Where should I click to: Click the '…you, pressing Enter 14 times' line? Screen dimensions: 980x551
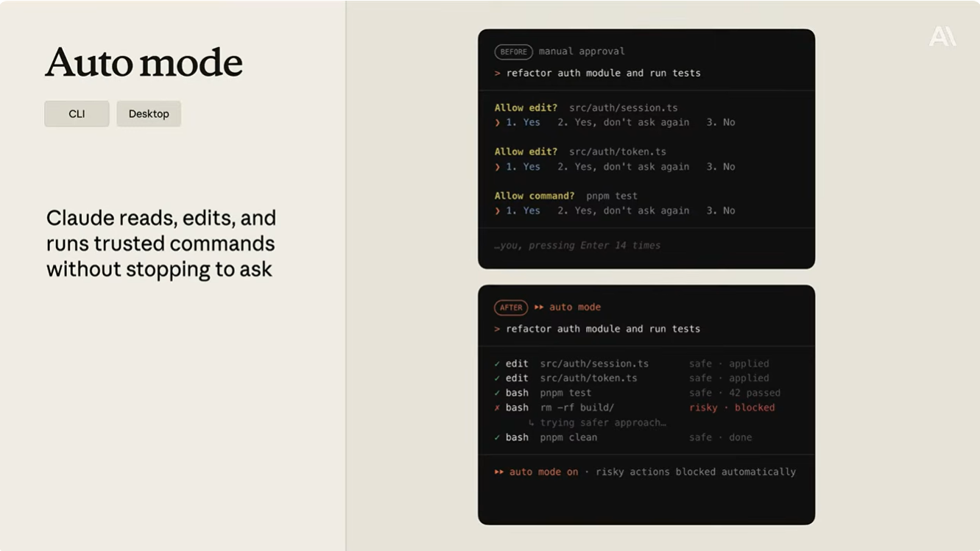click(578, 246)
